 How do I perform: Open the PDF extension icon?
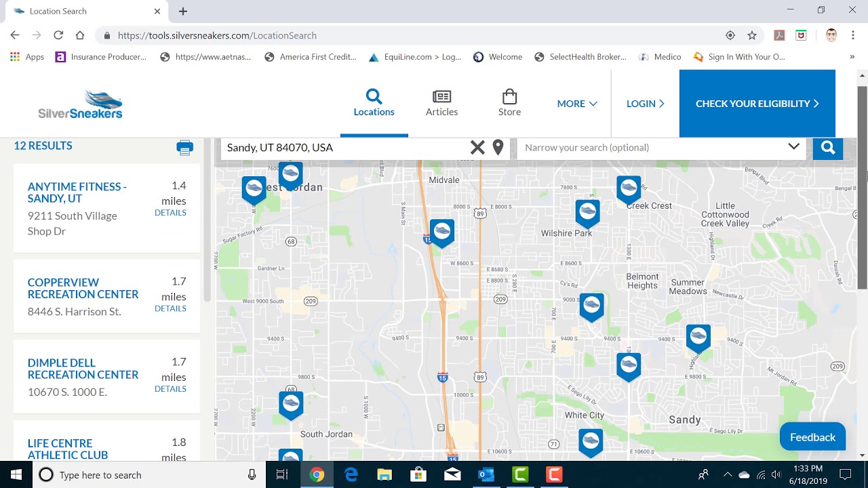click(780, 35)
